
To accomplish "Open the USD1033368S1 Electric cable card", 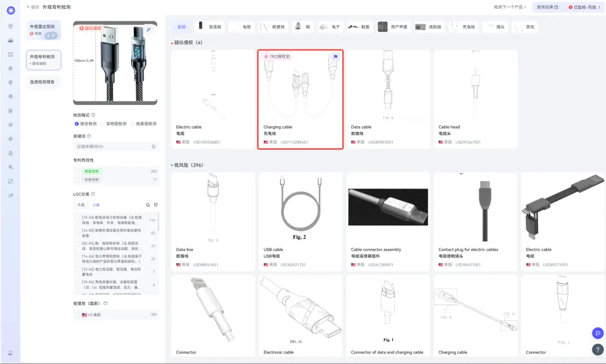I will 213,99.
